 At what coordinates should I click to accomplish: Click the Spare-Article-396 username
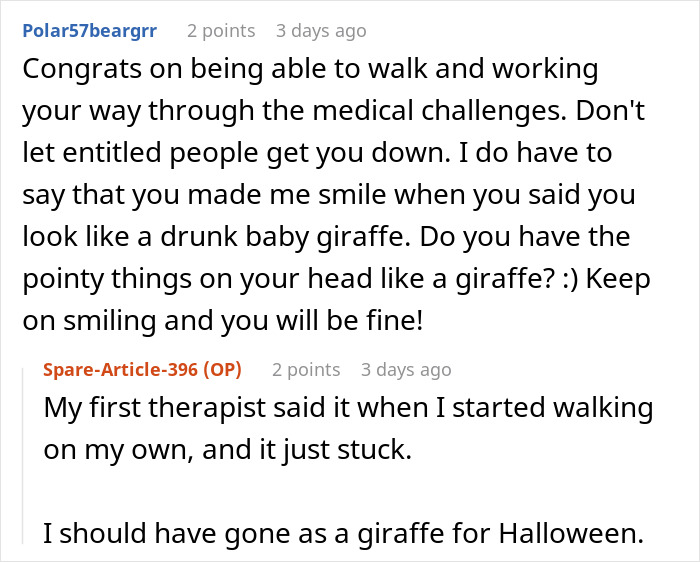pos(122,370)
